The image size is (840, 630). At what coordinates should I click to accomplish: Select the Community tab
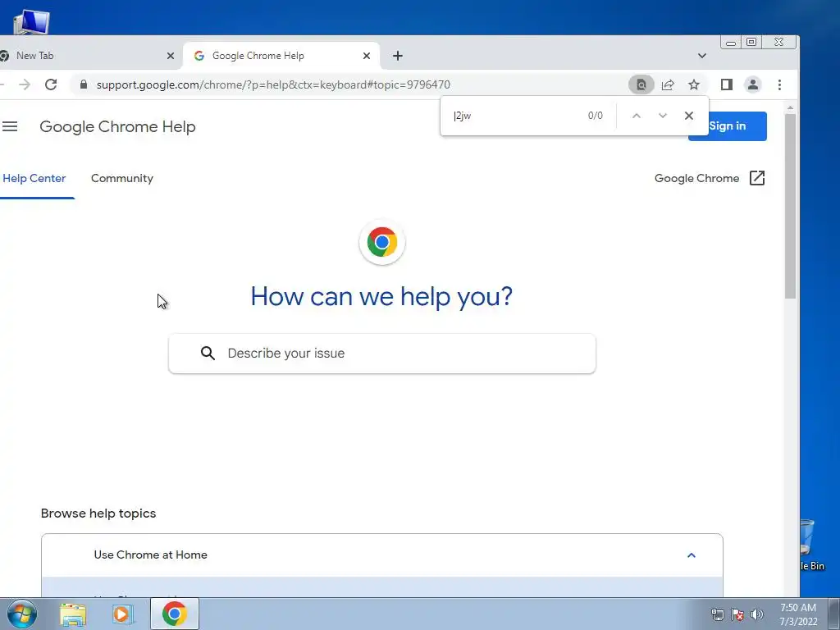click(122, 178)
